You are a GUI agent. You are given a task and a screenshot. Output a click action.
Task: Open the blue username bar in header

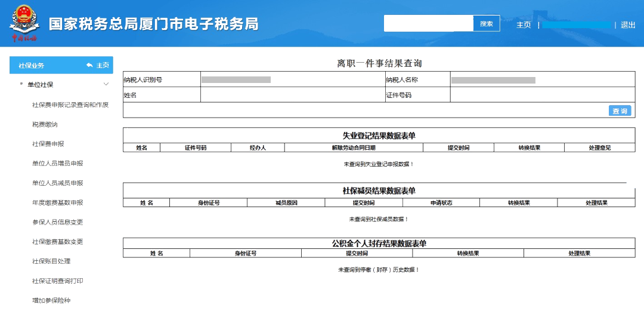(x=576, y=25)
